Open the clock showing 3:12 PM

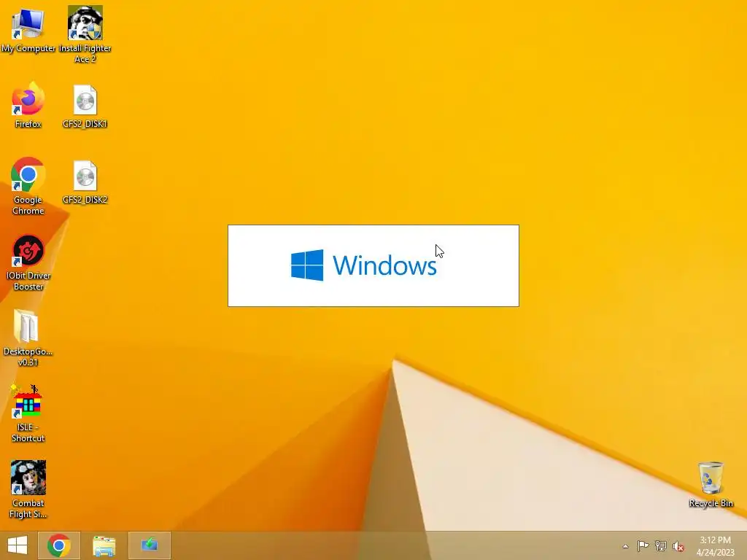715,546
